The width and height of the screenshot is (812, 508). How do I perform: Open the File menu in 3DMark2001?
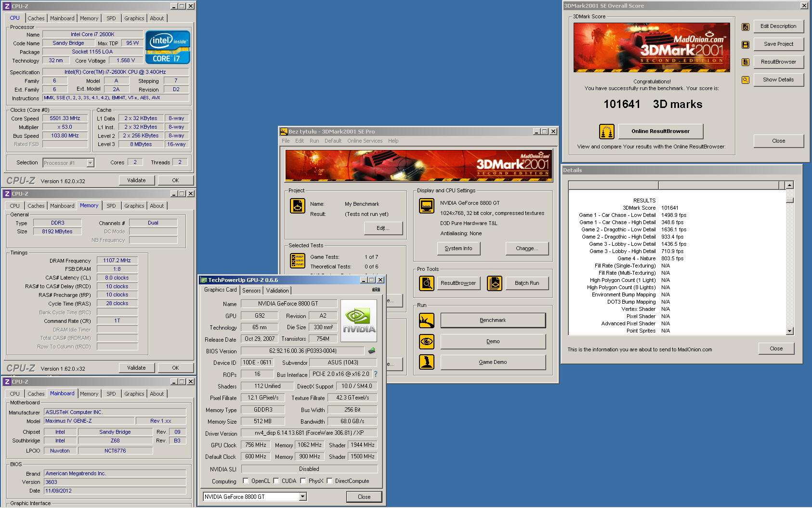[x=286, y=141]
